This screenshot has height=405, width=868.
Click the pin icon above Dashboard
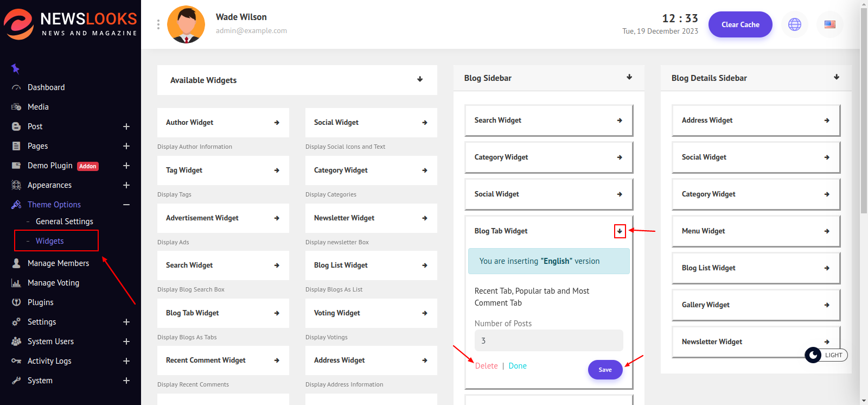pos(15,68)
